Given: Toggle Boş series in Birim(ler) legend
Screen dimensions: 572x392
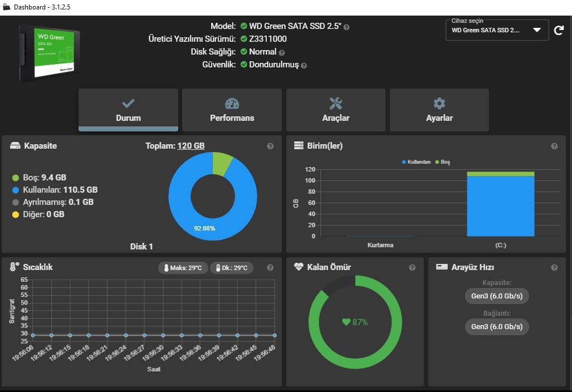Looking at the screenshot, I should coord(443,162).
